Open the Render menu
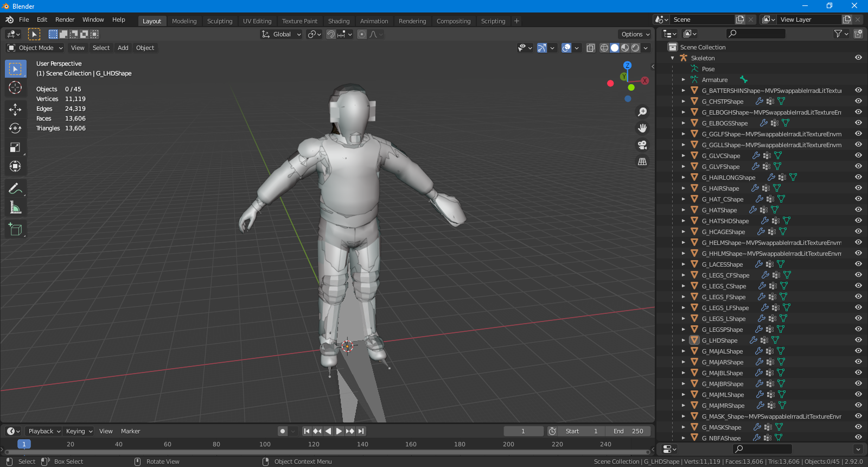This screenshot has height=467, width=868. pos(65,20)
